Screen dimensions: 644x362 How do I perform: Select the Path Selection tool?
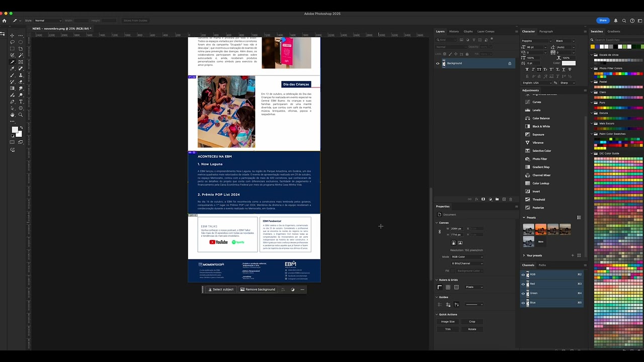12,108
